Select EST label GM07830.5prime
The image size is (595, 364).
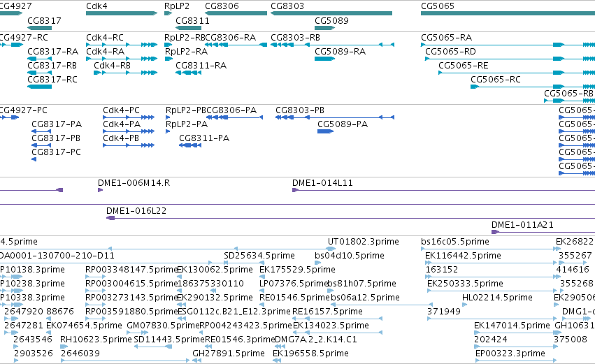tap(163, 326)
